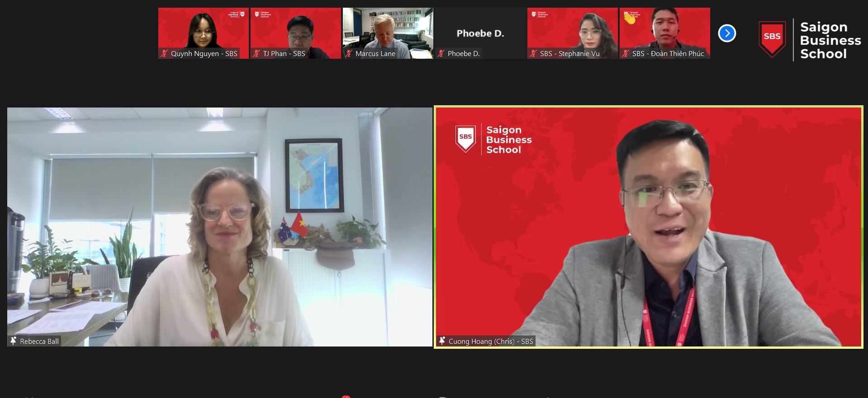Select TJ Phan's video thumbnail
This screenshot has width=868, height=398.
click(296, 29)
